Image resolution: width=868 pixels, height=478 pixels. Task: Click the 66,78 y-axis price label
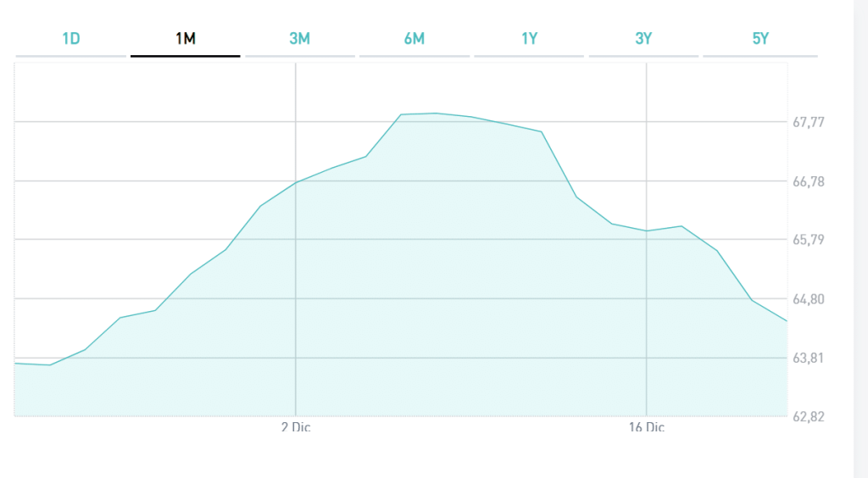point(808,181)
